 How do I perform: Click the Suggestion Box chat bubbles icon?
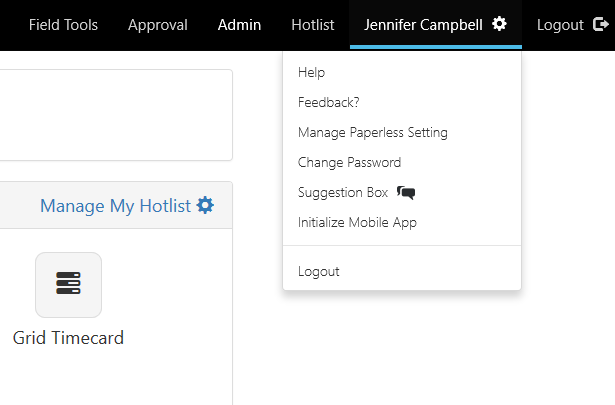pyautogui.click(x=406, y=193)
